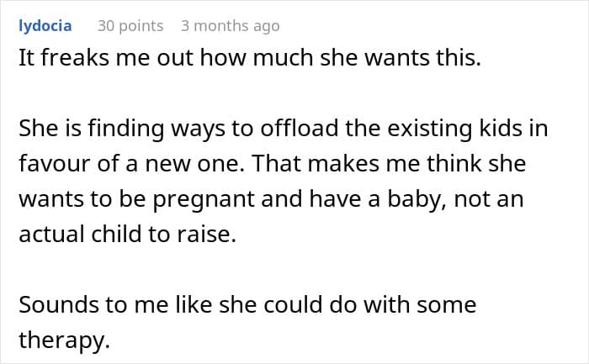Screen dimensions: 589x364
Task: Click the word 'offload' in the comment
Action: pos(300,128)
